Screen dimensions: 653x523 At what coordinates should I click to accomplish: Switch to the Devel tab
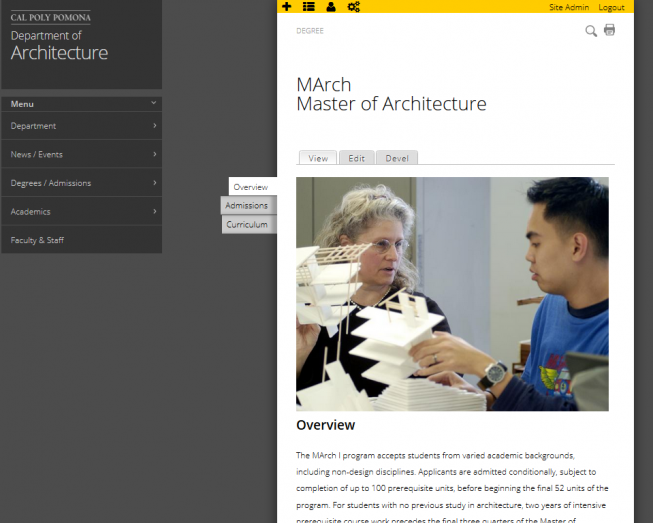point(397,158)
